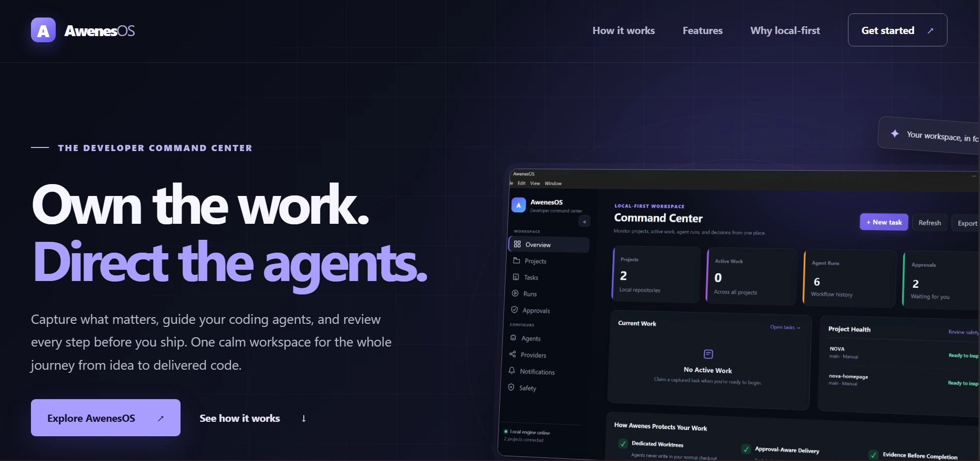Open the Active Work stat card
Image resolution: width=980 pixels, height=461 pixels.
coord(751,277)
